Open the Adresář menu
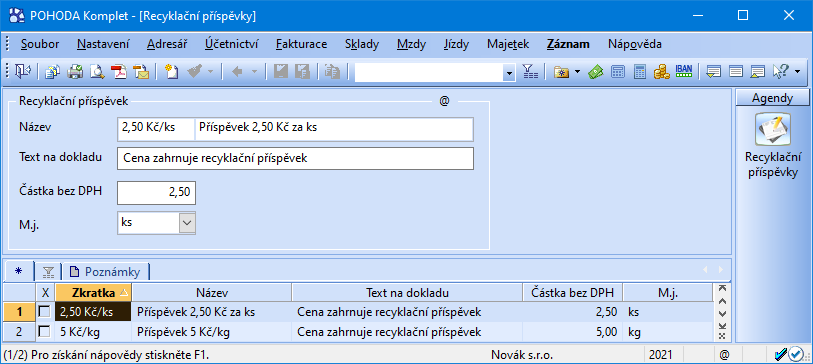Image resolution: width=813 pixels, height=364 pixels. click(x=167, y=44)
